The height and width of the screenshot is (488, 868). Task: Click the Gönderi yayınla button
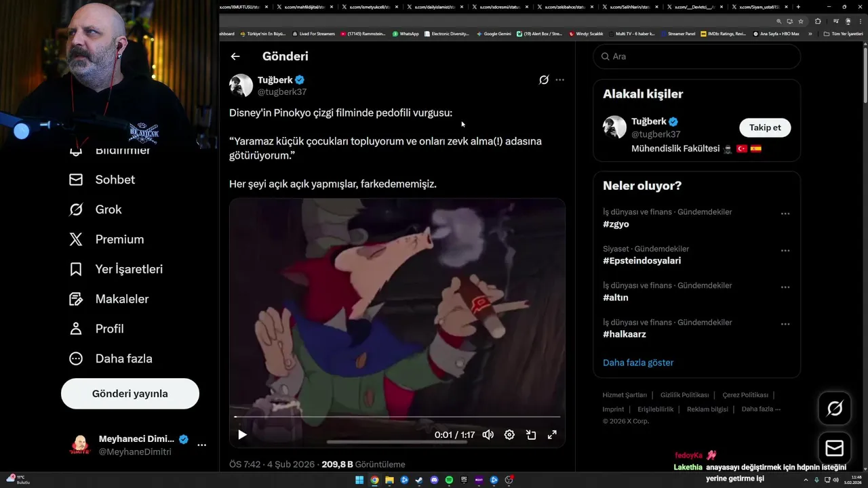point(130,394)
